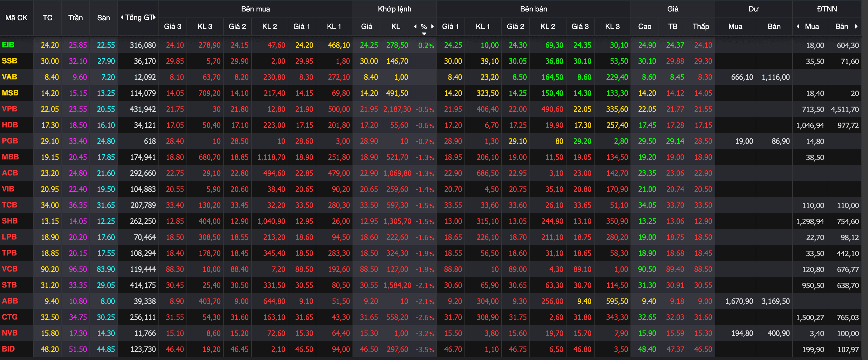The image size is (868, 360).
Task: Click MBB buy volume 1,118,70
Action: 271,157
